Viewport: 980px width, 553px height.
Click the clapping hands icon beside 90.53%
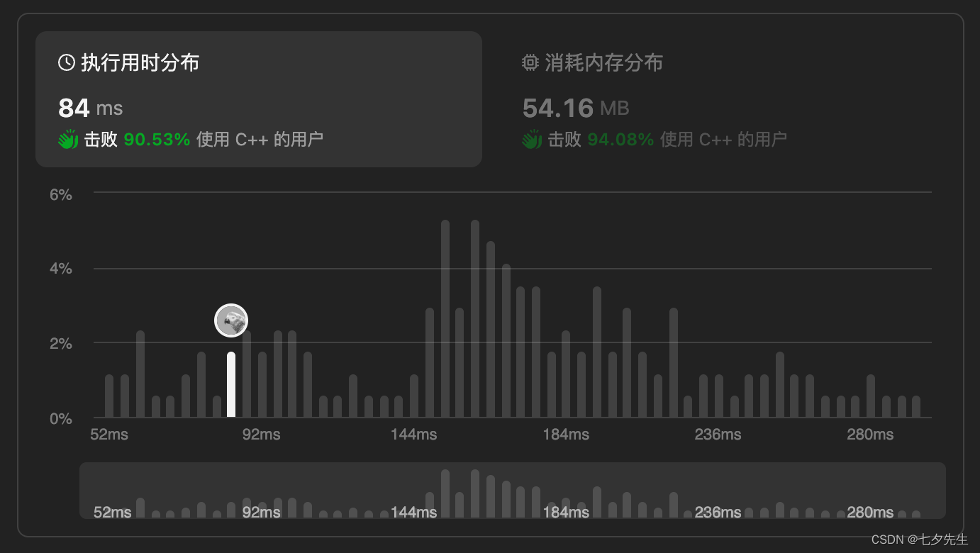[x=68, y=139]
